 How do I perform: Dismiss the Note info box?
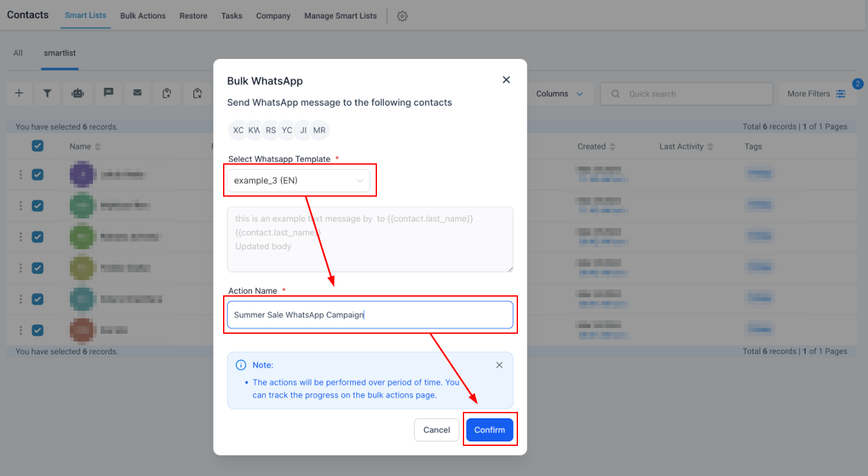499,365
